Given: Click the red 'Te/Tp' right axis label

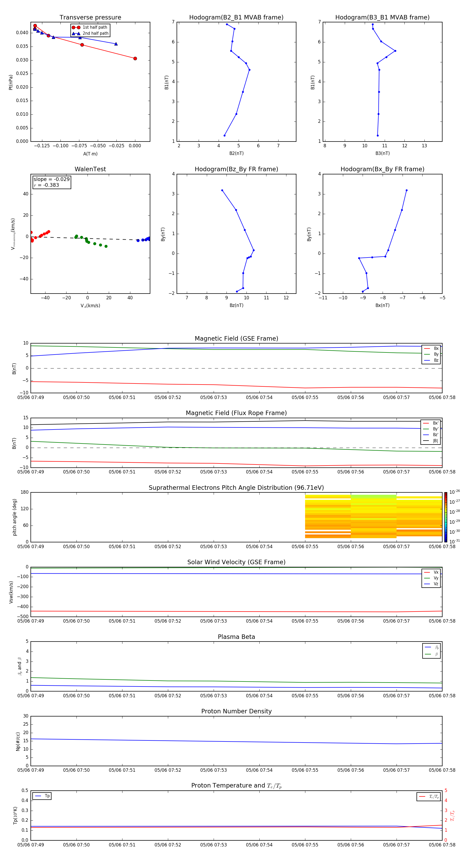Looking at the screenshot, I should (x=452, y=815).
